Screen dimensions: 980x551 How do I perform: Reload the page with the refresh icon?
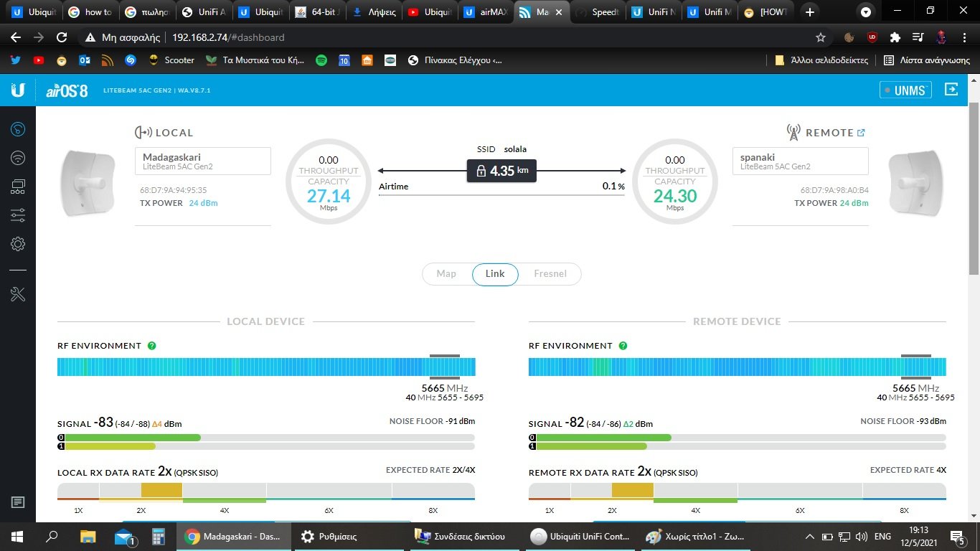coord(62,37)
